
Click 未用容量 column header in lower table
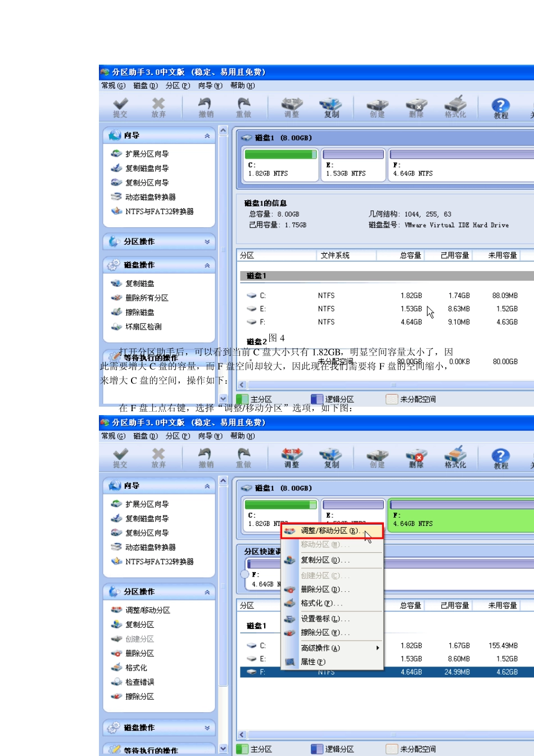[497, 606]
